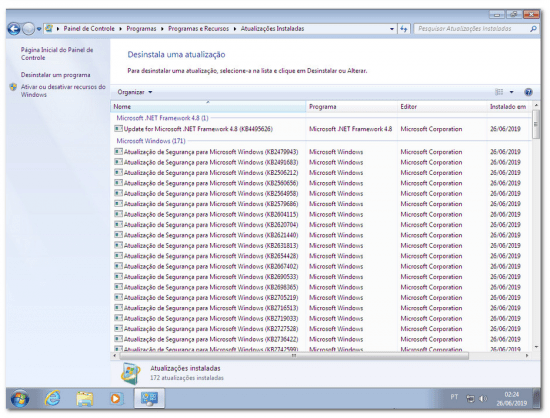Select the update row with KB2491683
Screen dimensions: 550x418
coord(321,162)
